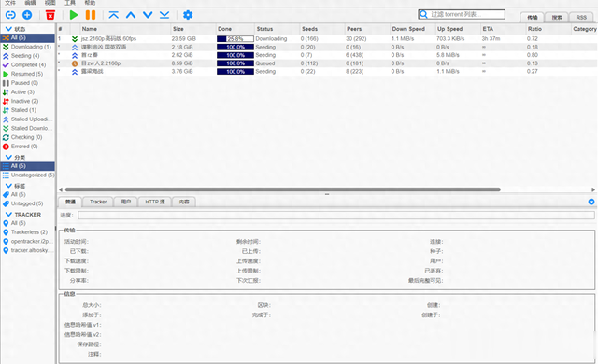Click the magnifier icon in filter box
The image size is (598, 364).
coord(423,15)
